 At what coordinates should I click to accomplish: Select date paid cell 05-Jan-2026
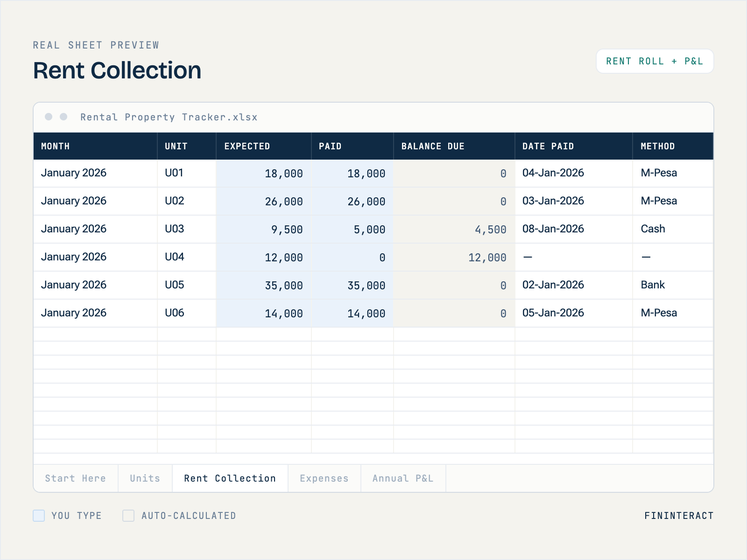pyautogui.click(x=574, y=313)
